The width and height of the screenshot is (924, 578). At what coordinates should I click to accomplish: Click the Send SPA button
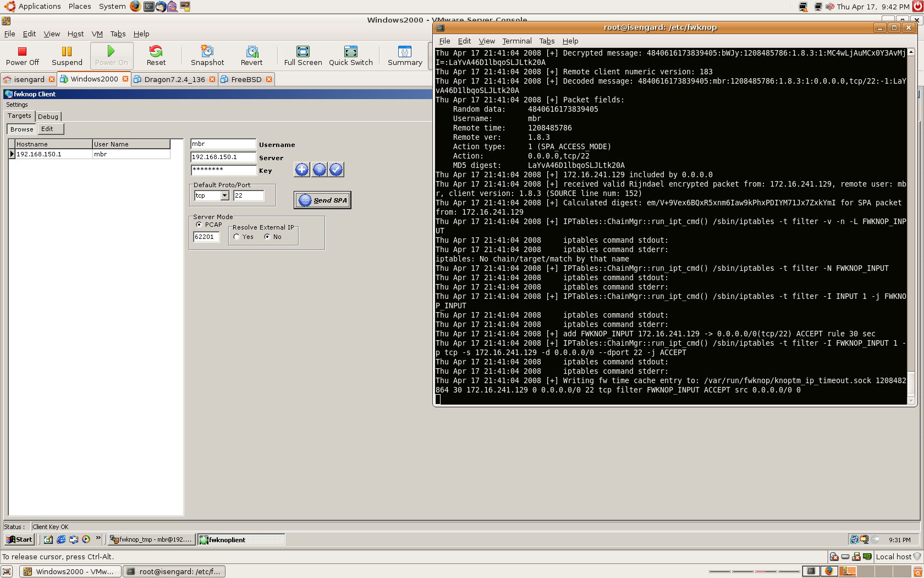[x=323, y=200]
